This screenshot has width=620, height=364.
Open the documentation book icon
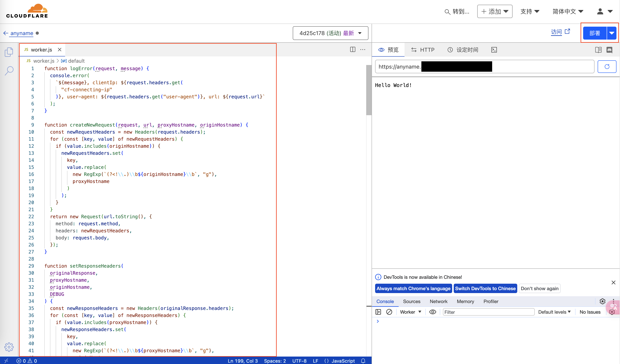(598, 50)
